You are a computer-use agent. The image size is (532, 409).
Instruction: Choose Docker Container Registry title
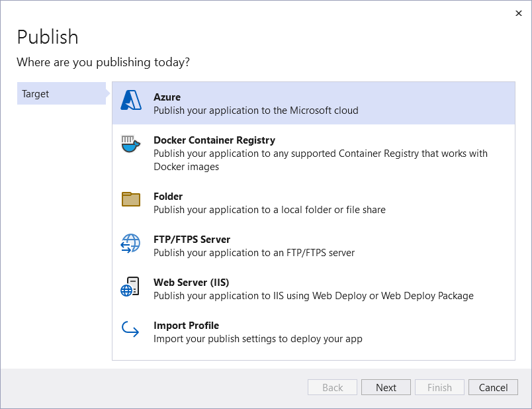[x=214, y=140]
